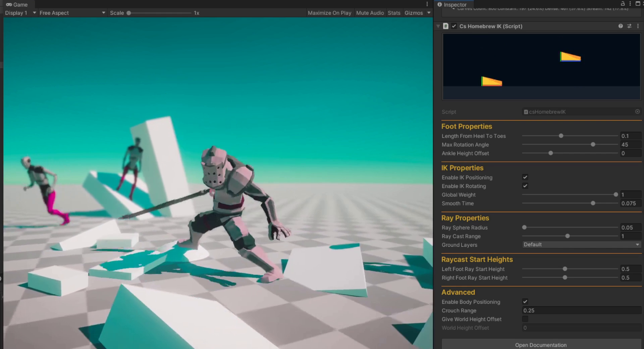Click the Cs Homebrew IK script icon
Image resolution: width=644 pixels, height=349 pixels.
(445, 26)
